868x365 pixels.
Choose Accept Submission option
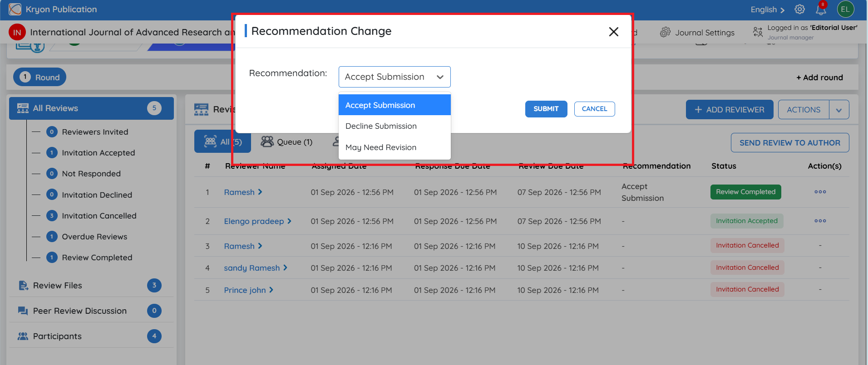[395, 105]
